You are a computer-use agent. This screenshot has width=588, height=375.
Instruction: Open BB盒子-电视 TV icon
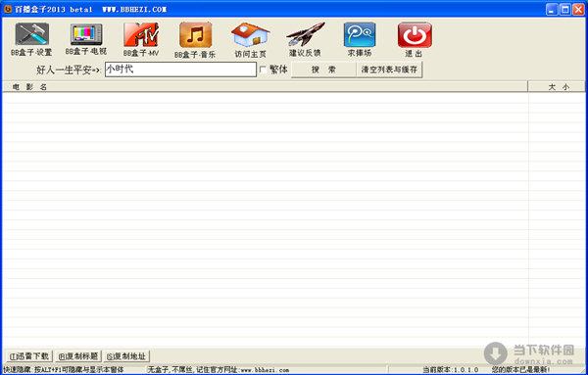[86, 34]
